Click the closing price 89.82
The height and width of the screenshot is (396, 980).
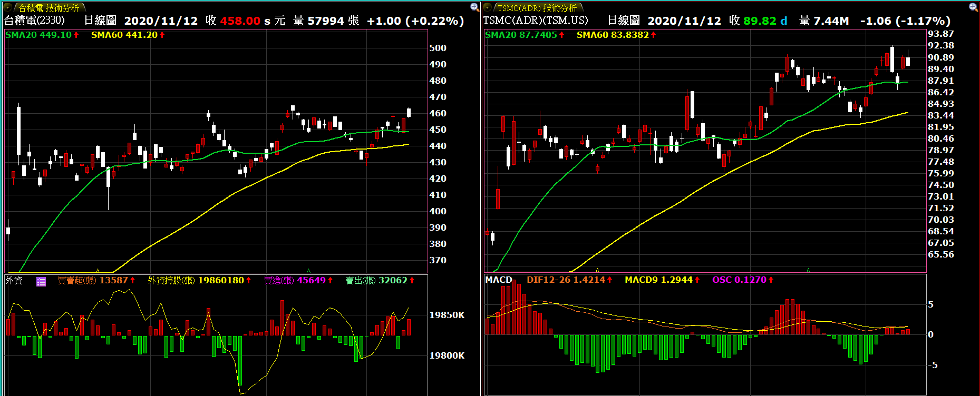[760, 21]
